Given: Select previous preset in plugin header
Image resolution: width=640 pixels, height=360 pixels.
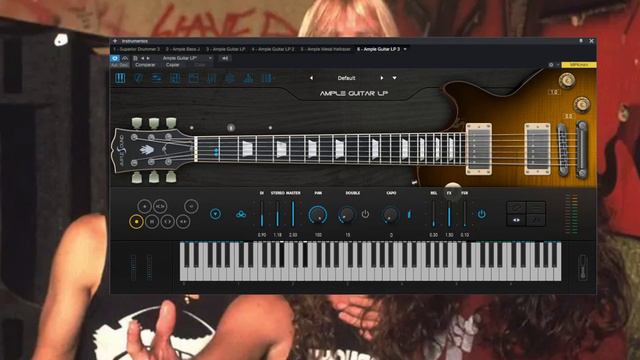Looking at the screenshot, I should pos(142,58).
